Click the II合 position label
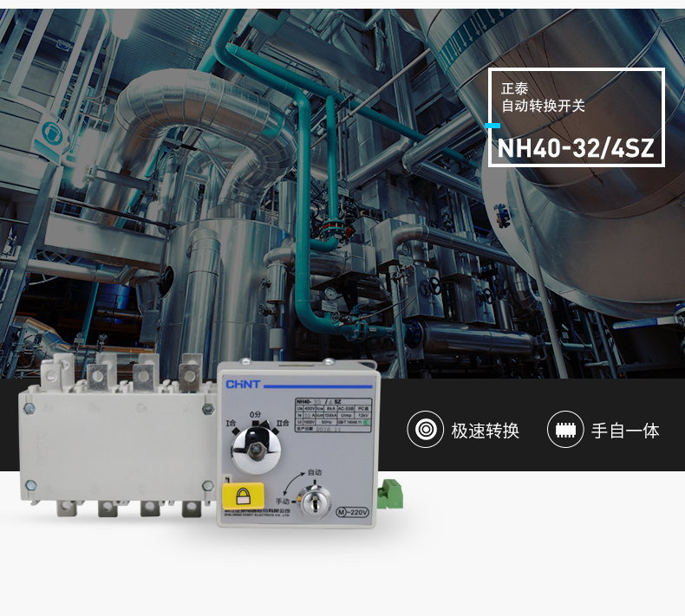Image resolution: width=685 pixels, height=616 pixels. point(282,425)
